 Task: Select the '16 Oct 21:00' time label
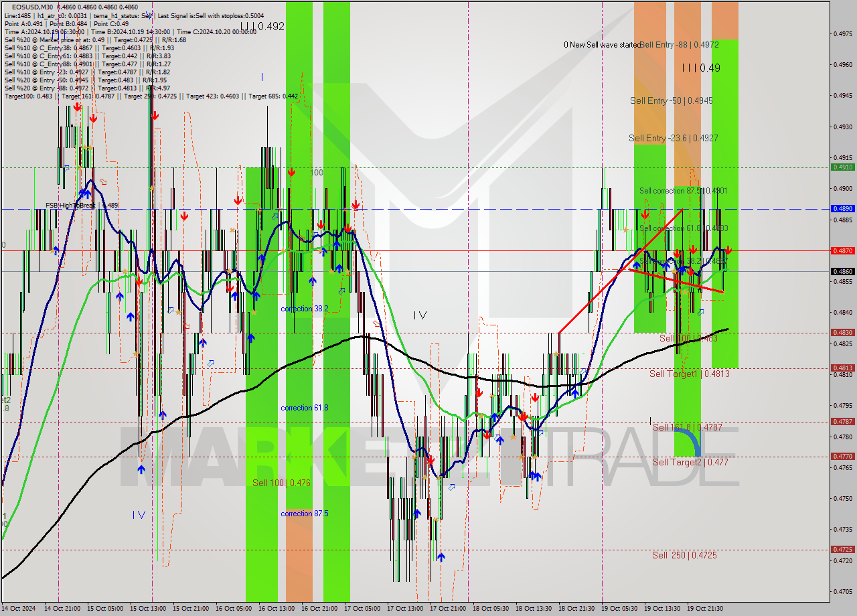tap(319, 609)
